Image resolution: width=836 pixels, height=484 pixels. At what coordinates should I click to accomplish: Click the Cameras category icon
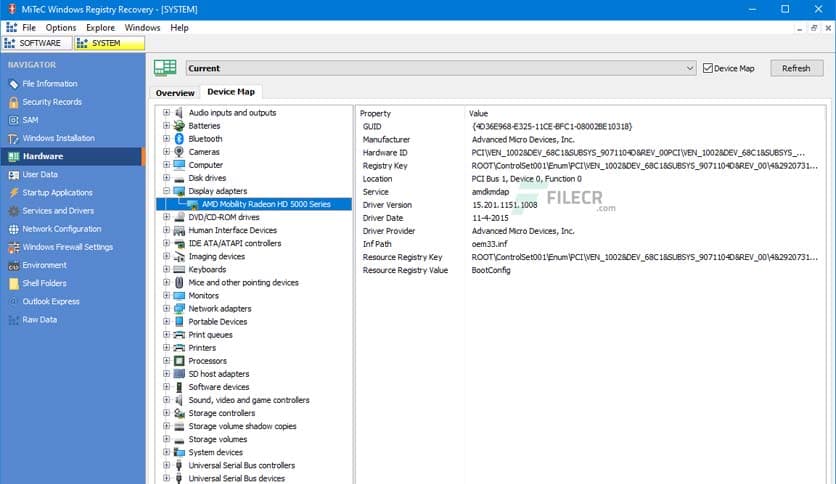(x=180, y=152)
